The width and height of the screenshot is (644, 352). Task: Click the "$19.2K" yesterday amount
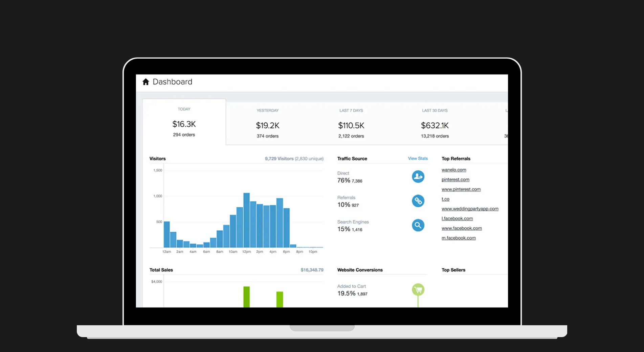(x=268, y=125)
